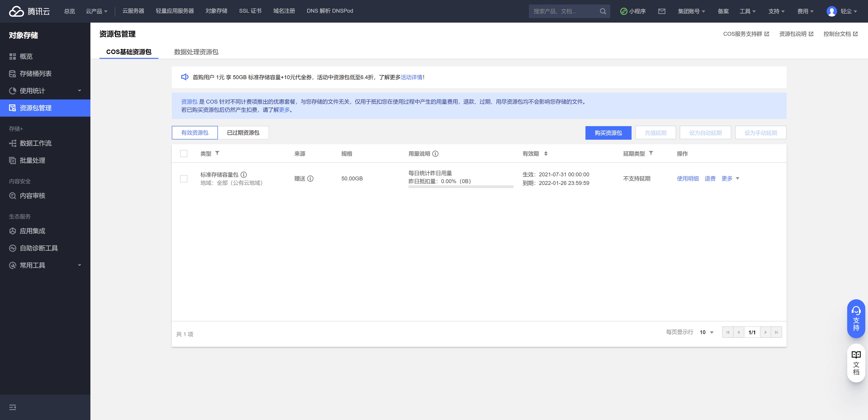Click the sidebar collapse icon at bottom
Image resolution: width=868 pixels, height=420 pixels.
pyautogui.click(x=12, y=407)
